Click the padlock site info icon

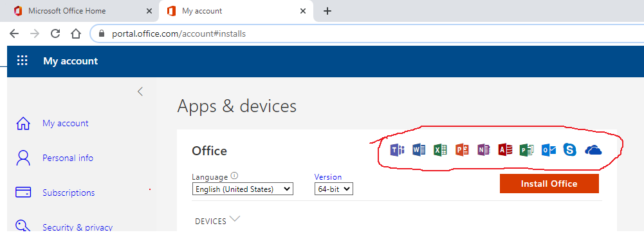click(102, 33)
